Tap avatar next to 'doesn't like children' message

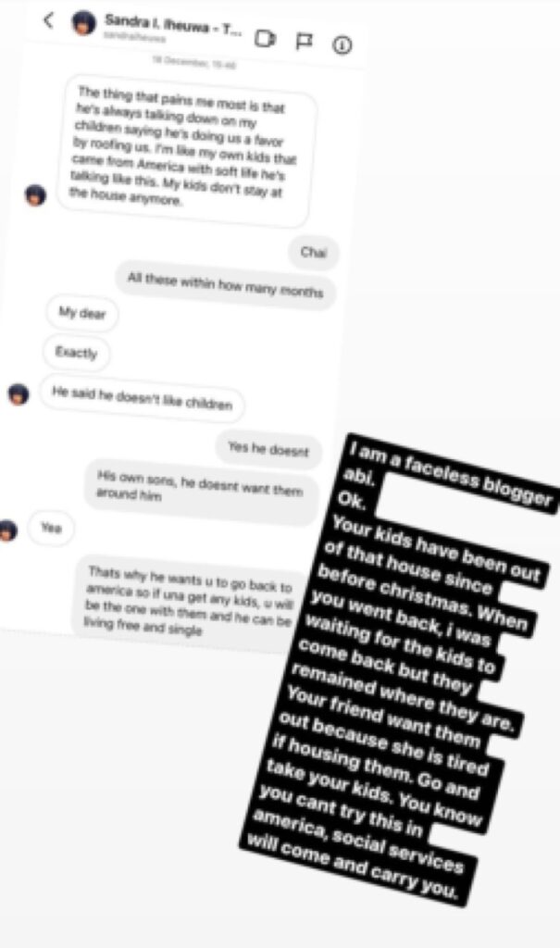pos(19,394)
